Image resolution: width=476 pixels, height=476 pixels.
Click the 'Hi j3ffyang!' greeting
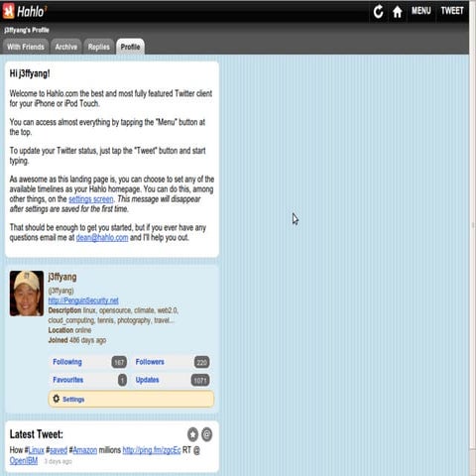coord(30,73)
